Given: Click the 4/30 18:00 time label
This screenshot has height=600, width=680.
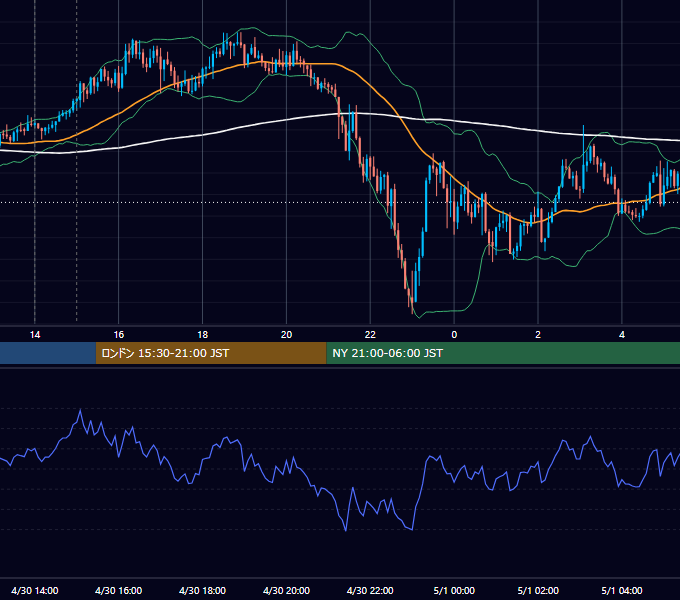Looking at the screenshot, I should coord(203,590).
